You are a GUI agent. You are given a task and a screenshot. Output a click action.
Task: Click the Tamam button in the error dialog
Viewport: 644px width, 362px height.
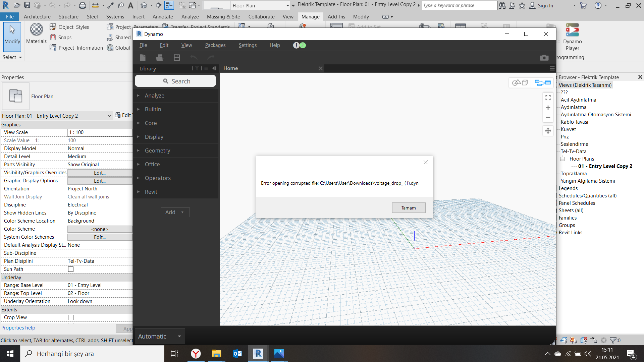(x=408, y=208)
